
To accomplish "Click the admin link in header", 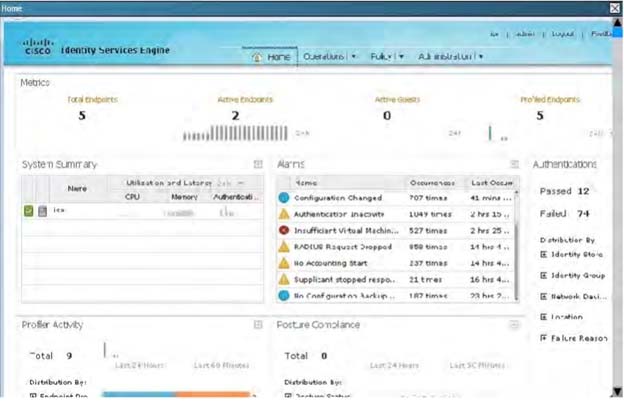I will click(525, 34).
